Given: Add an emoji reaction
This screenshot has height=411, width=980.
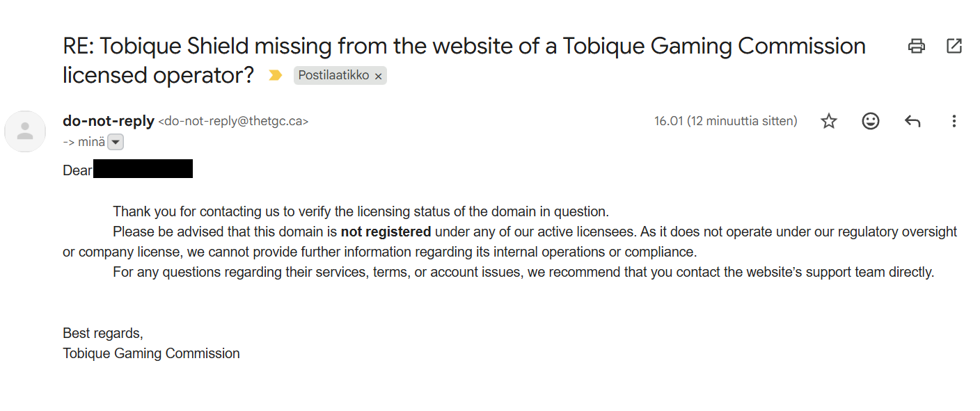Looking at the screenshot, I should (870, 122).
